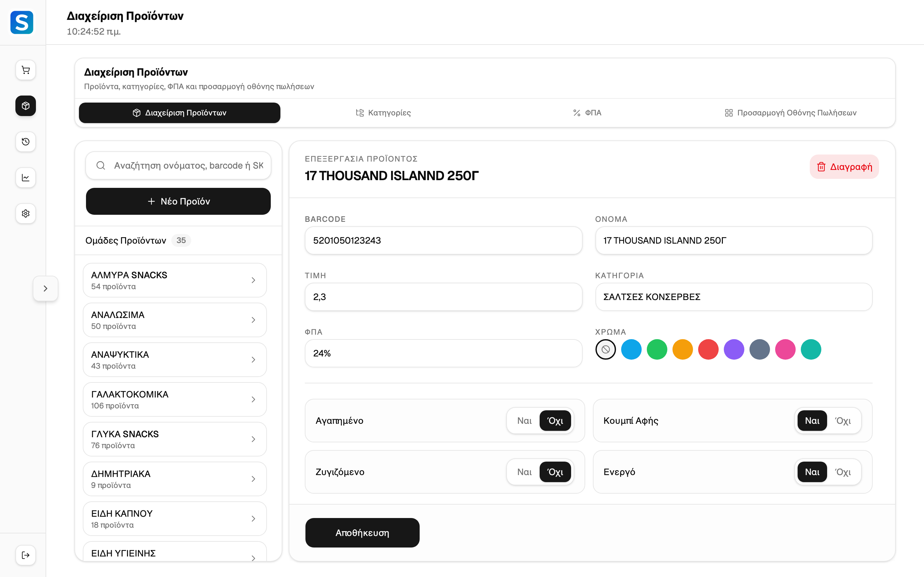Select the box products icon in sidebar
Screen dimensions: 924x577
point(26,106)
